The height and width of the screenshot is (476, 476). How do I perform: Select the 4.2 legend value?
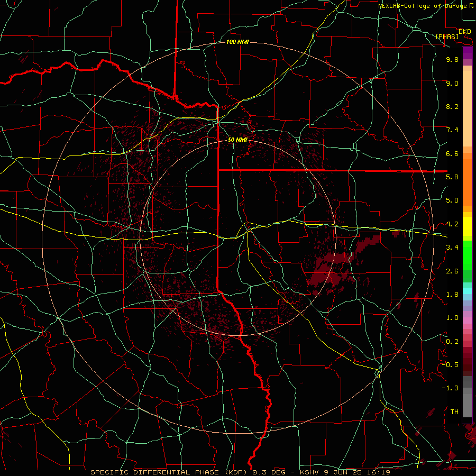pos(452,224)
